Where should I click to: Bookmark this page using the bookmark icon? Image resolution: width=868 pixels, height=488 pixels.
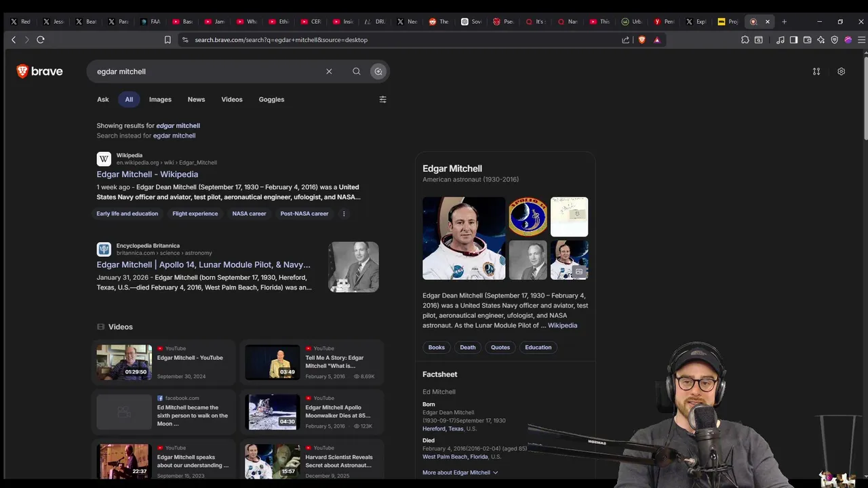[x=167, y=40]
